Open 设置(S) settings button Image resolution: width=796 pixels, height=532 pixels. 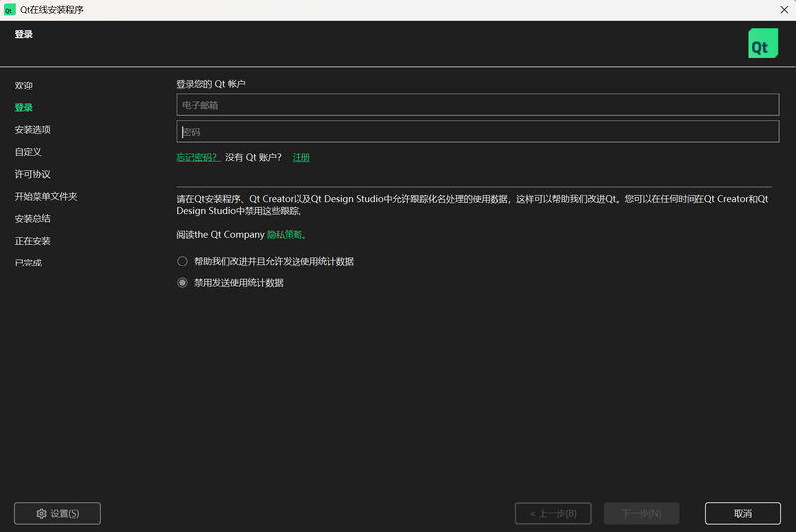click(x=58, y=514)
